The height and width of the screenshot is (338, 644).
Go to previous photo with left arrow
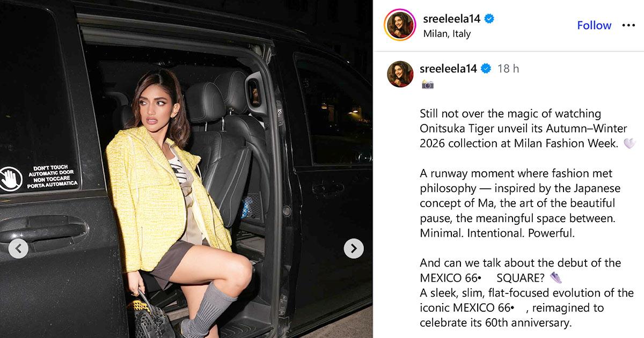click(x=19, y=248)
